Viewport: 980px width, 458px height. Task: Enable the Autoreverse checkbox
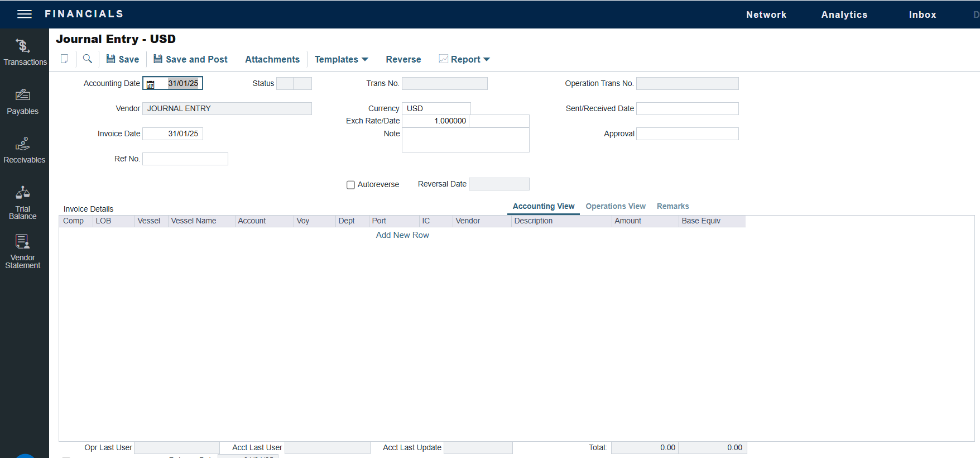point(350,185)
